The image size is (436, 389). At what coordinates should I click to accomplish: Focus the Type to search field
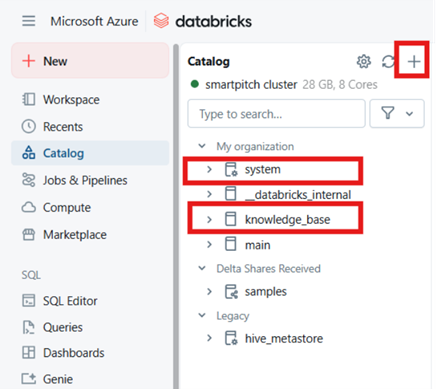click(x=276, y=114)
